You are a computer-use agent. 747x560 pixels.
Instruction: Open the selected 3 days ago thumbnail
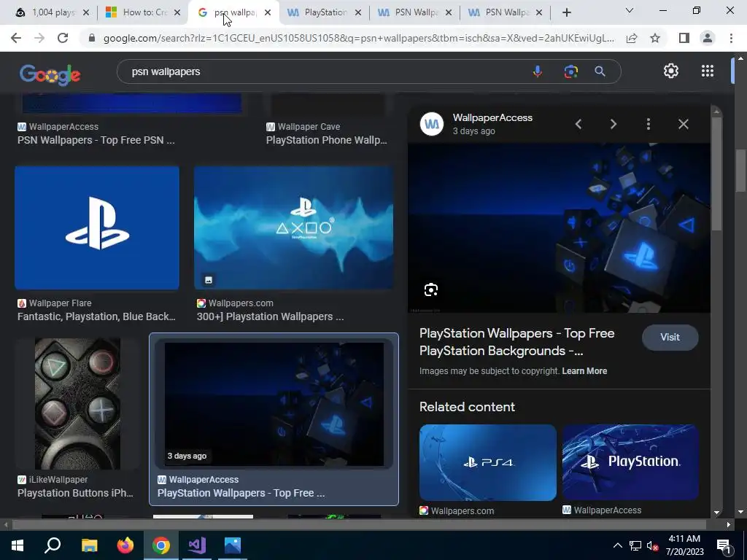[x=274, y=404]
